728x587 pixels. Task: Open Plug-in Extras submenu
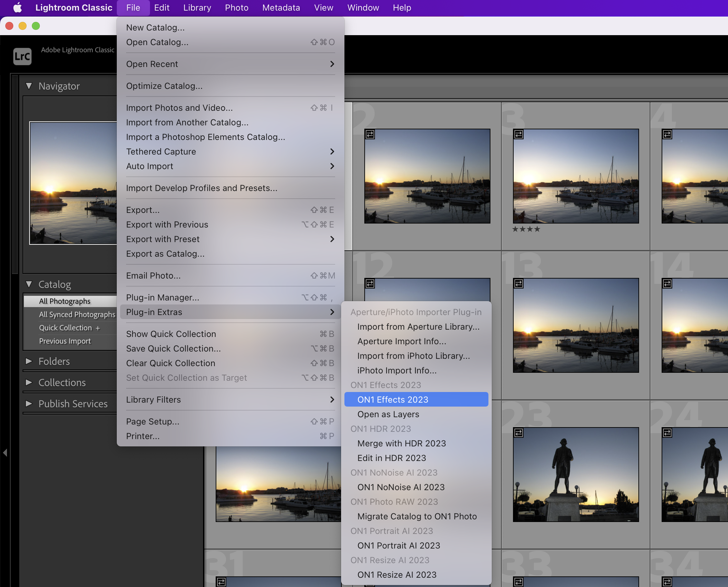(x=230, y=312)
